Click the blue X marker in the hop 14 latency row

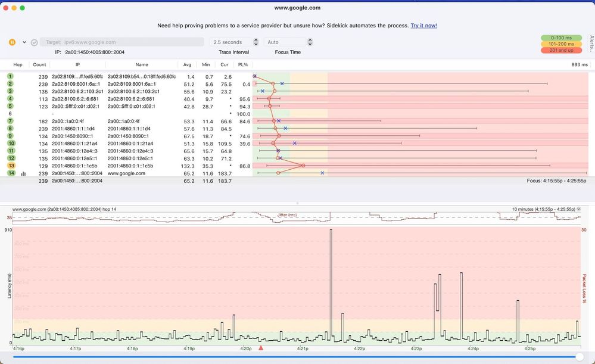pos(322,173)
